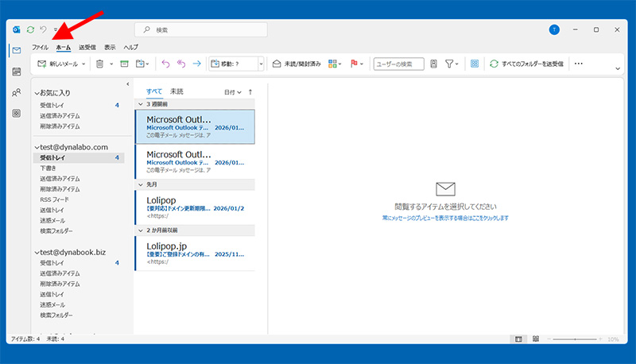This screenshot has width=636, height=364.
Task: Open the address book icon
Action: pos(433,64)
